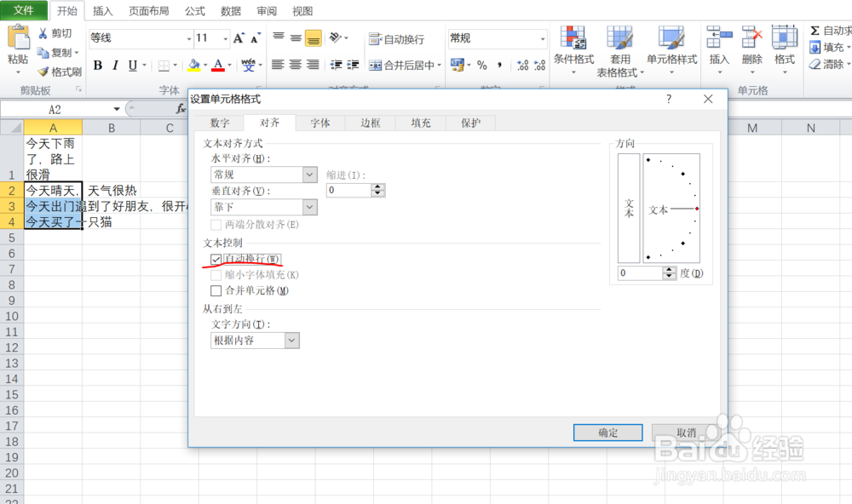Click the Fill Color bucket icon
852x504 pixels.
pyautogui.click(x=193, y=66)
